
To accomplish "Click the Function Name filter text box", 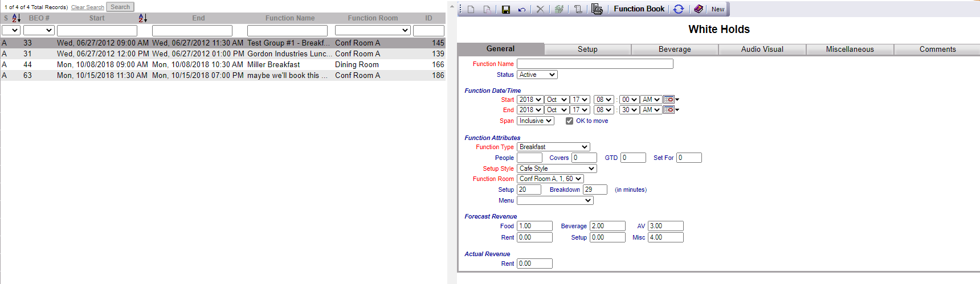I will (287, 30).
